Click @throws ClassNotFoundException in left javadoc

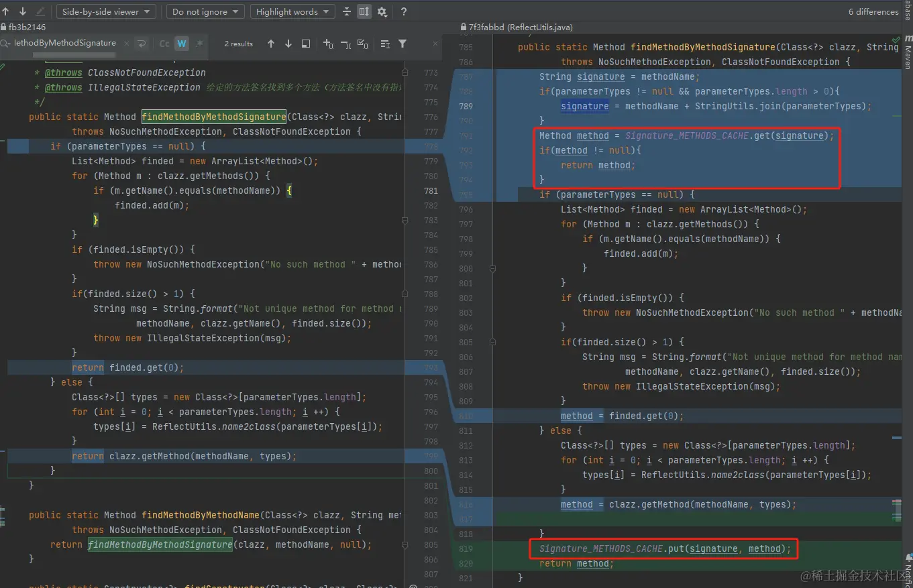pos(125,72)
